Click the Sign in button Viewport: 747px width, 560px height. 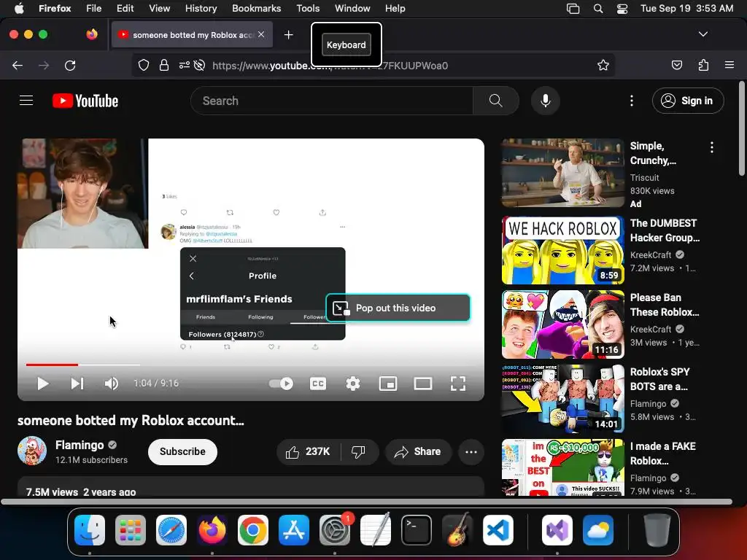click(688, 101)
